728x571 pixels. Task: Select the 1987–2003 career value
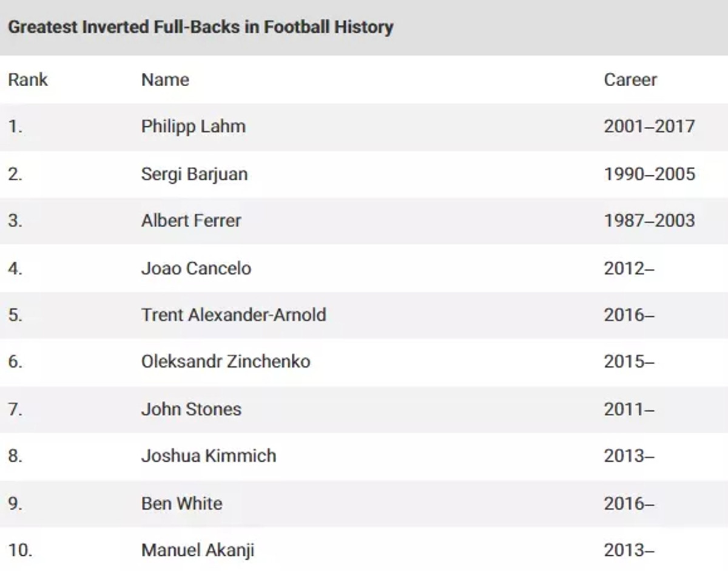[649, 220]
